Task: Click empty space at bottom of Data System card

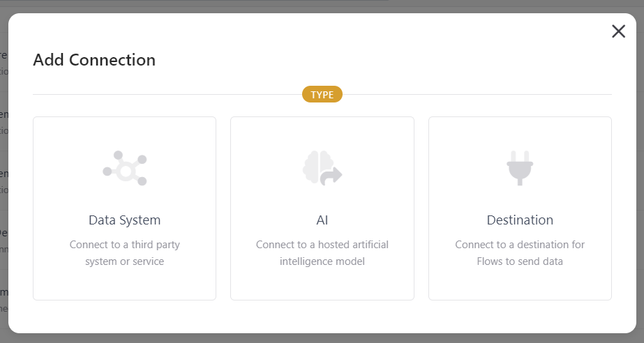Action: click(124, 284)
